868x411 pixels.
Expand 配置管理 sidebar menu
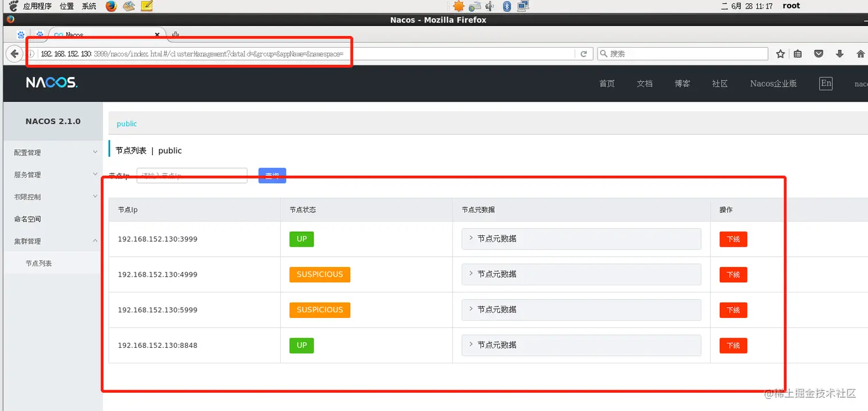click(x=53, y=153)
